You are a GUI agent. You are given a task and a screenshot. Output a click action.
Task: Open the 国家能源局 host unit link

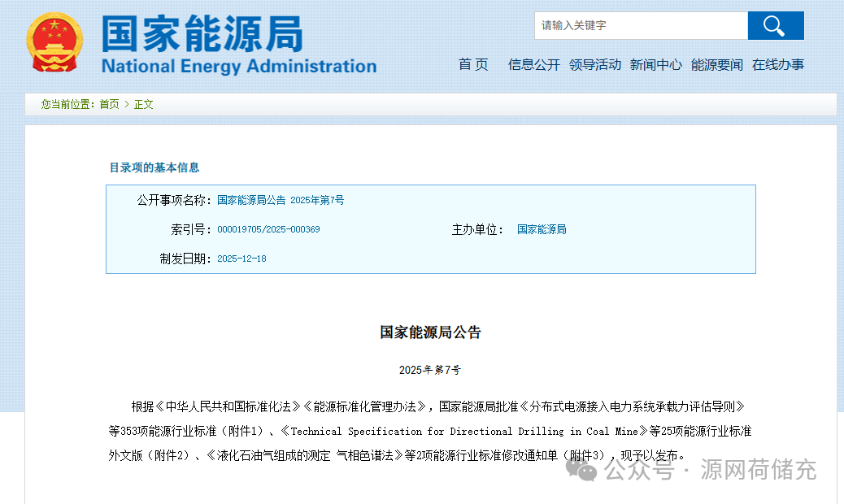pyautogui.click(x=540, y=229)
